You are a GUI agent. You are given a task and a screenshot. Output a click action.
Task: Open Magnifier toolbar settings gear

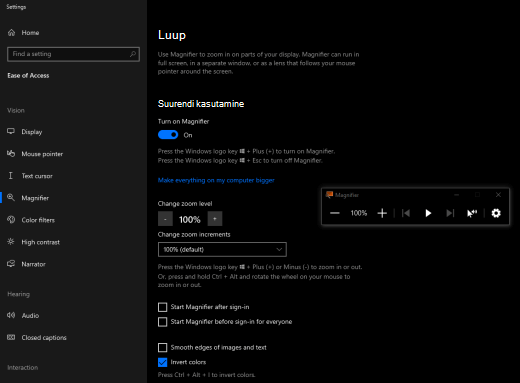(x=496, y=213)
